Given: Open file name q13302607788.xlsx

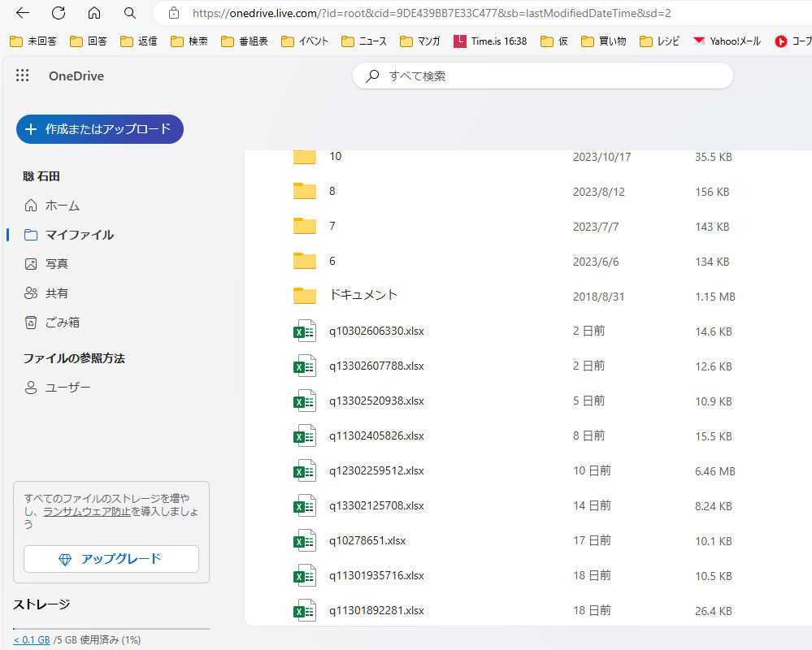Looking at the screenshot, I should click(376, 366).
